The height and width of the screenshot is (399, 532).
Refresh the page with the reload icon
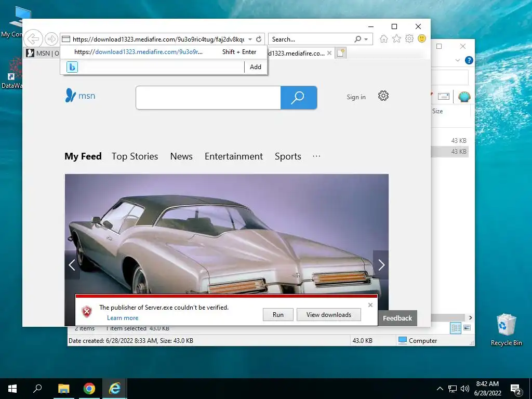[259, 39]
